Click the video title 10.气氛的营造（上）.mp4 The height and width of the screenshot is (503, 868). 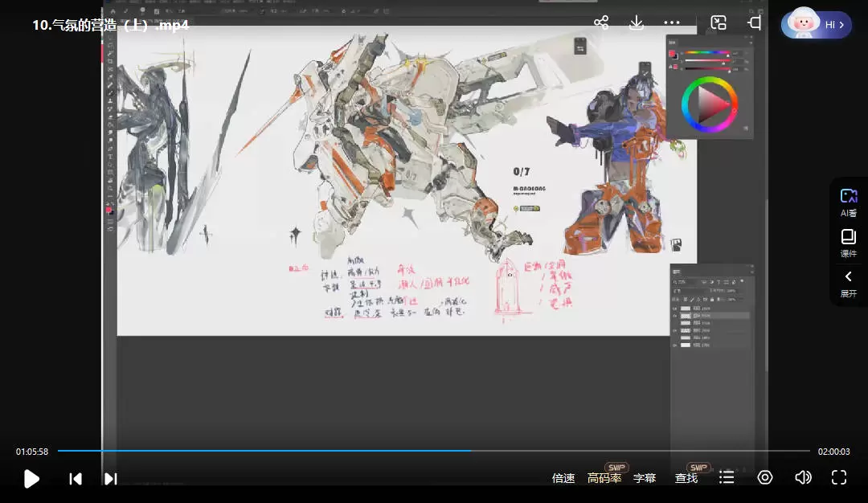tap(111, 25)
